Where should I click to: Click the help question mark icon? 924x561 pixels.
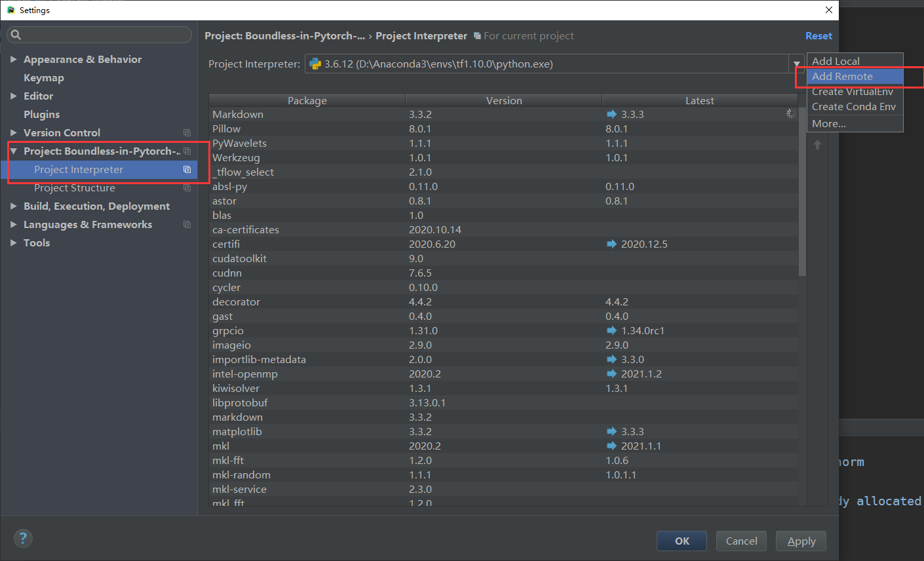(x=23, y=538)
